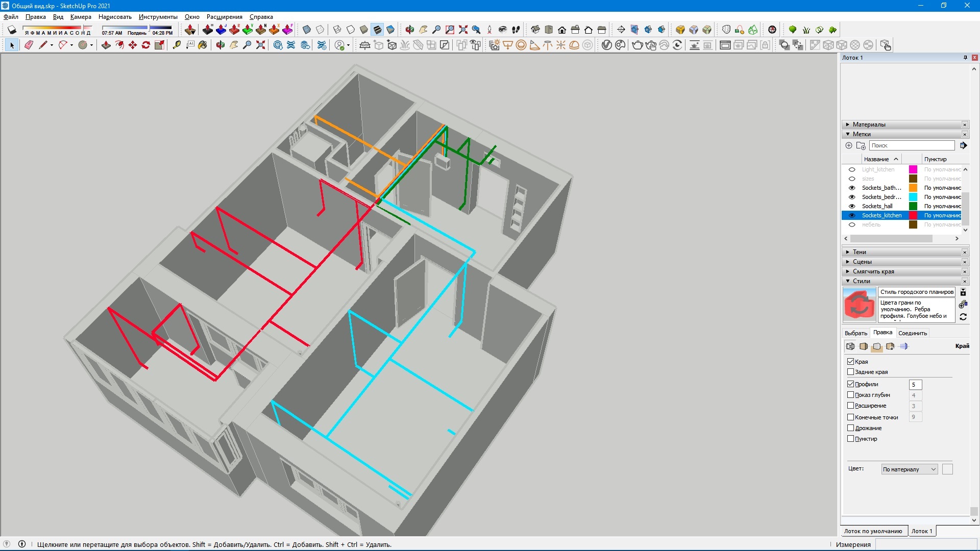Image resolution: width=980 pixels, height=551 pixels.
Task: Open the Инструменты menu
Action: point(158,17)
